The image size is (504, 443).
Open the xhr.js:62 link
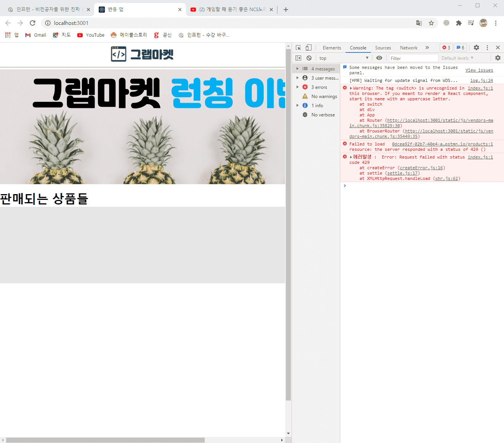click(447, 179)
